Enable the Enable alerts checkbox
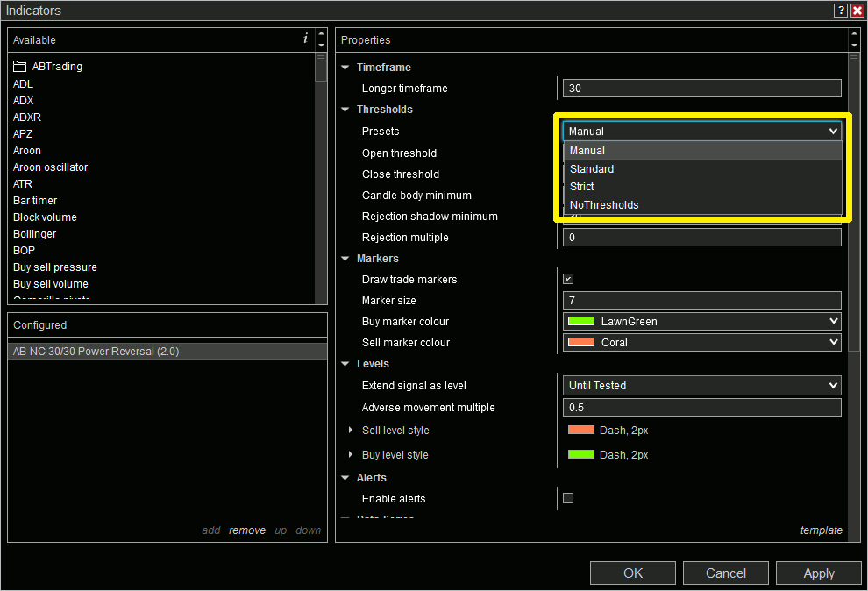 click(567, 498)
